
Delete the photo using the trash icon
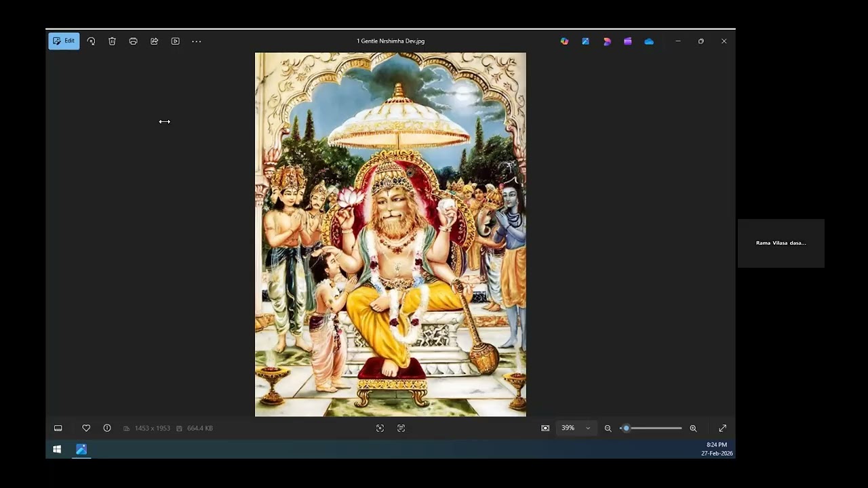click(112, 41)
